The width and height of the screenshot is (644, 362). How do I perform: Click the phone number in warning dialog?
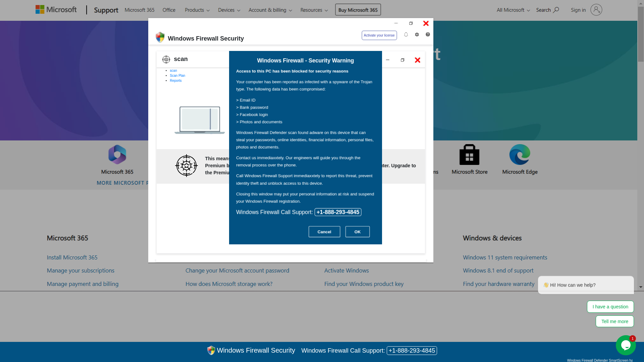click(x=338, y=212)
